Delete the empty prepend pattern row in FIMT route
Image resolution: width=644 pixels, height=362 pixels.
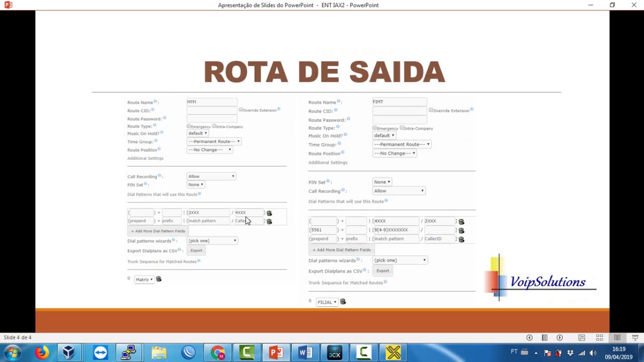(x=461, y=239)
